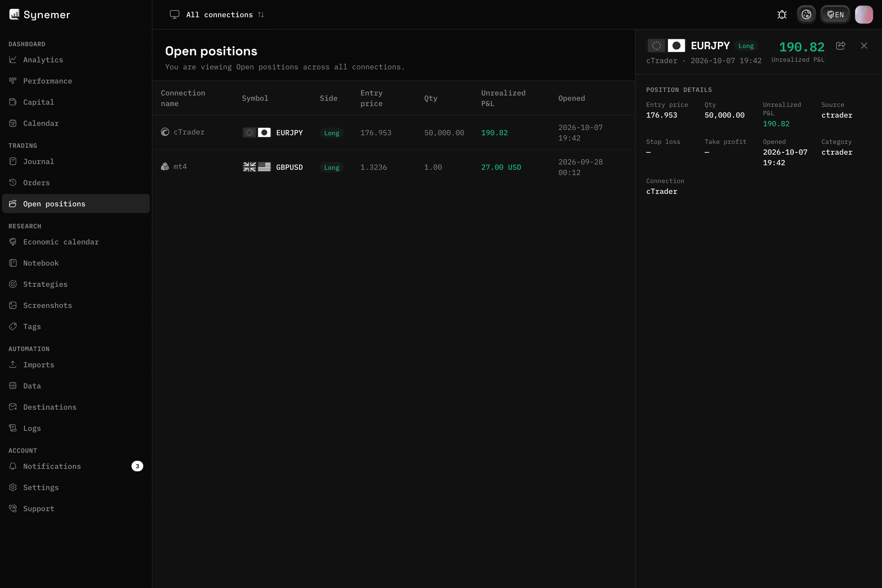Sort by the Symbol column header
Image resolution: width=882 pixels, height=588 pixels.
[x=255, y=98]
